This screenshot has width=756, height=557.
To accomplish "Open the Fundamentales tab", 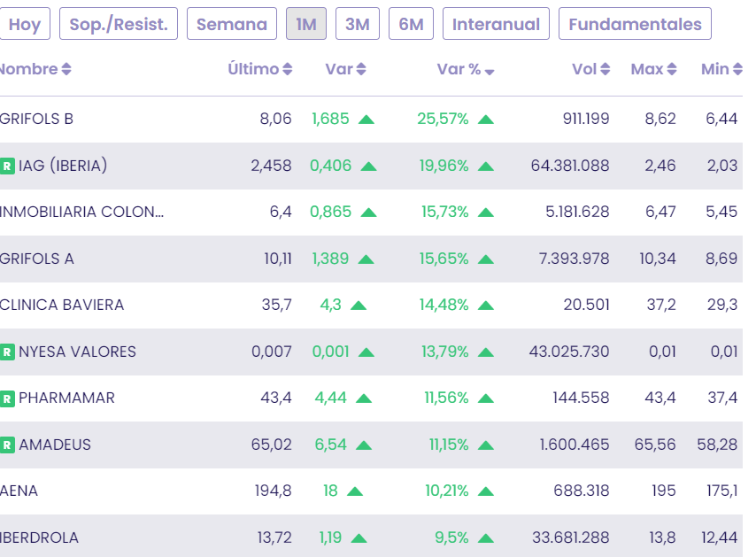I will coord(635,24).
